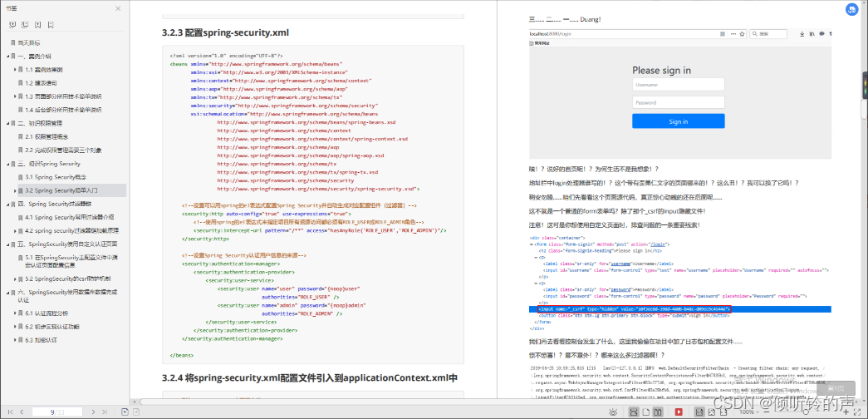Expand bookmark 4.2 spring security

[15, 230]
